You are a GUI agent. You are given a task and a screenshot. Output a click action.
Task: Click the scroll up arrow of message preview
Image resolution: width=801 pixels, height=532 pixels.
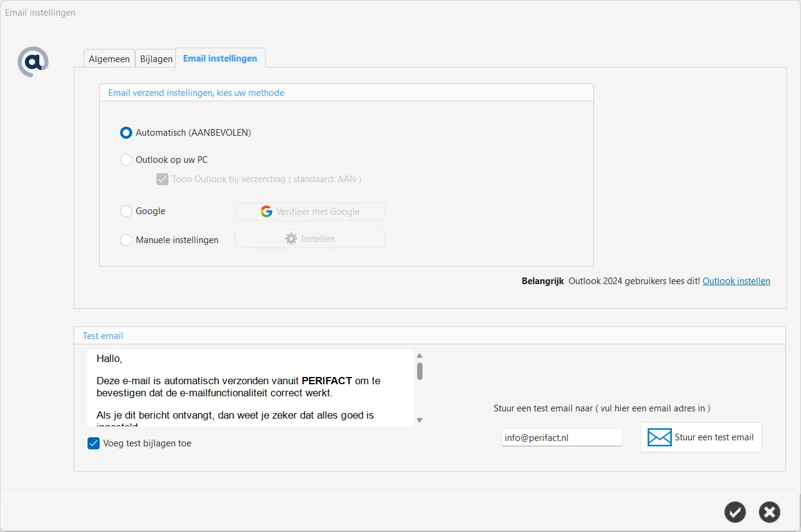(x=420, y=355)
